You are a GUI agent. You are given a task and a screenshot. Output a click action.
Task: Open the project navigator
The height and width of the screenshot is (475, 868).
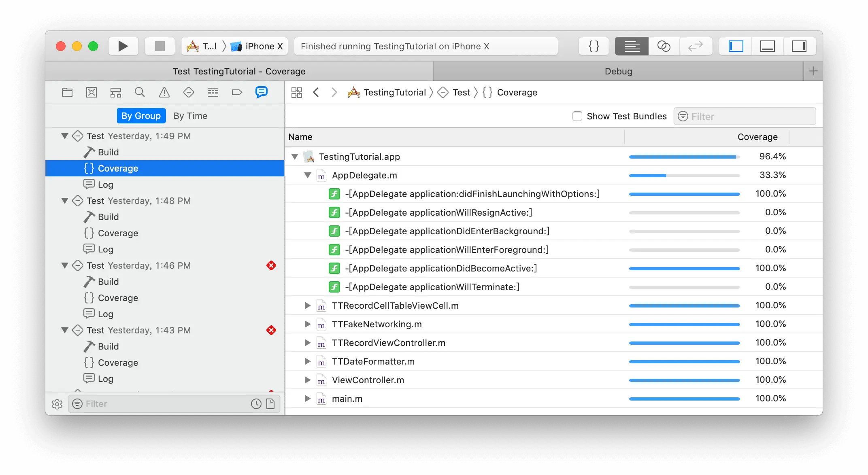67,92
